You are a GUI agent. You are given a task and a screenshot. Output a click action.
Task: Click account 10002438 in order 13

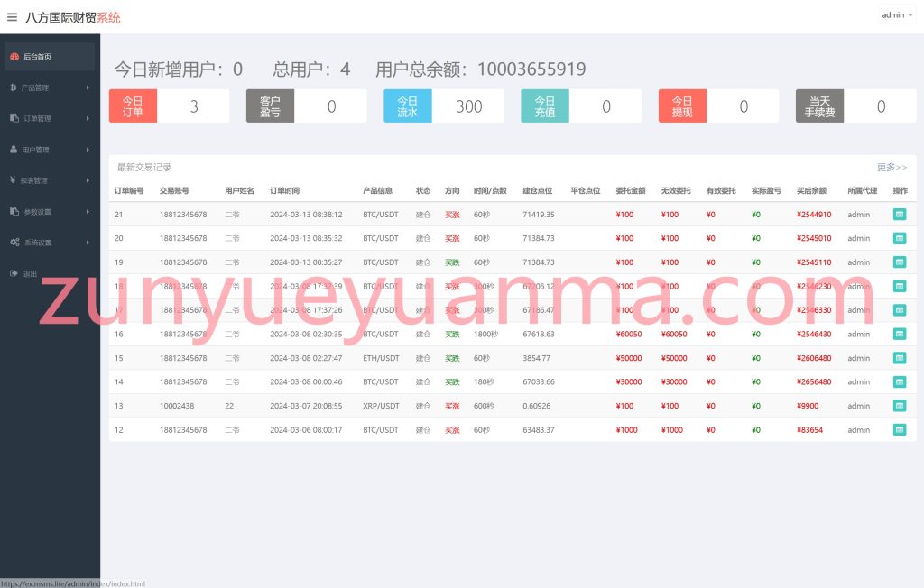point(177,406)
